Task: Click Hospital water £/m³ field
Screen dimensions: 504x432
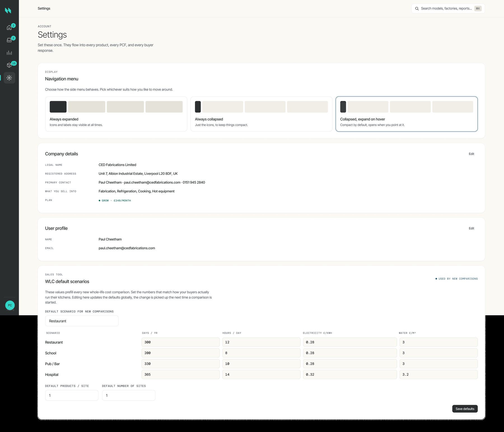Action: [x=438, y=375]
